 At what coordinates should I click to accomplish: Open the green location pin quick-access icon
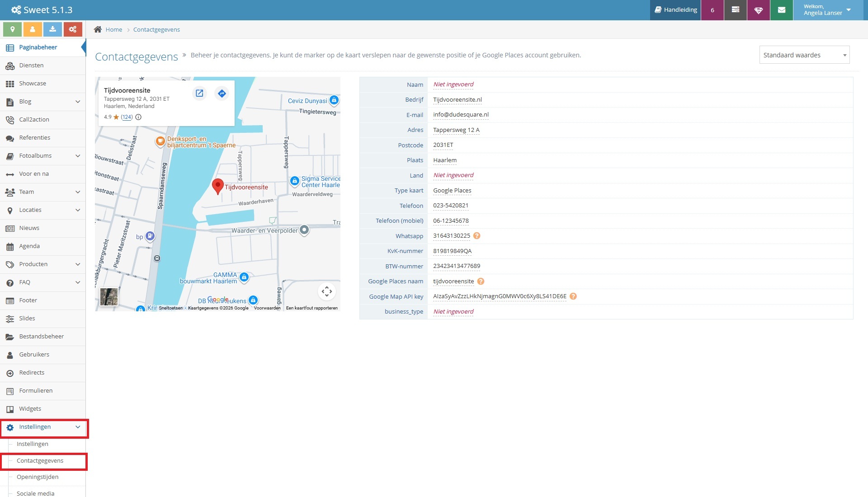[12, 29]
